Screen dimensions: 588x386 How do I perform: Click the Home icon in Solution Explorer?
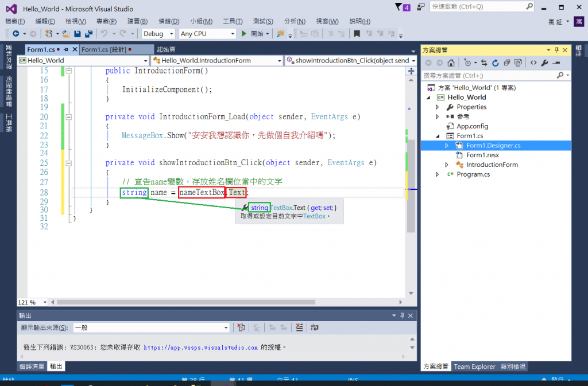[x=451, y=63]
